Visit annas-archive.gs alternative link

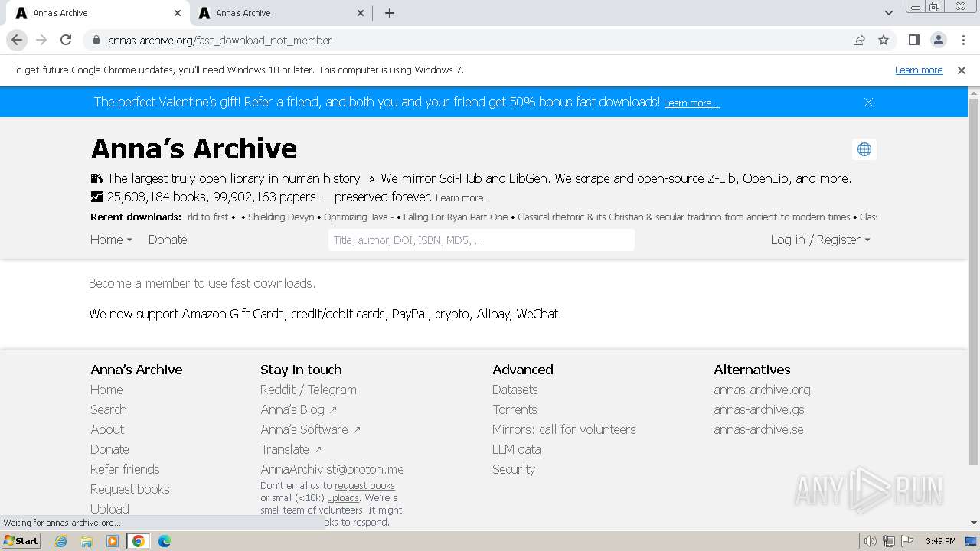pyautogui.click(x=759, y=409)
